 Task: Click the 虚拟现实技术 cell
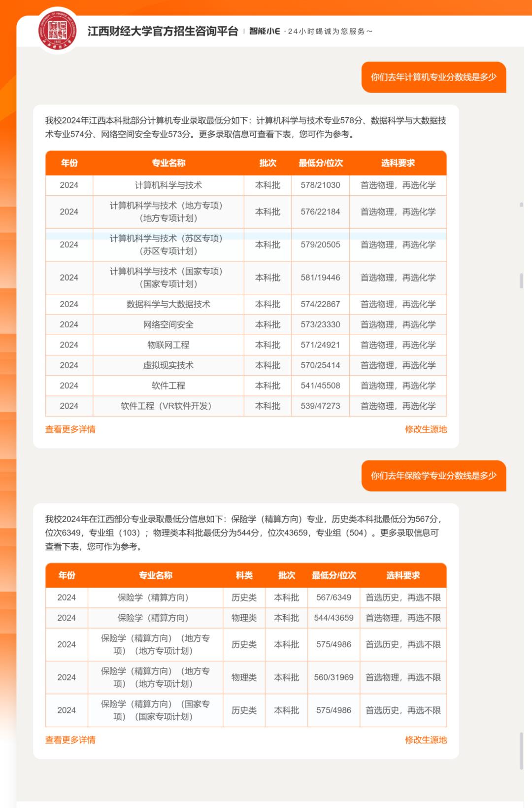click(168, 365)
